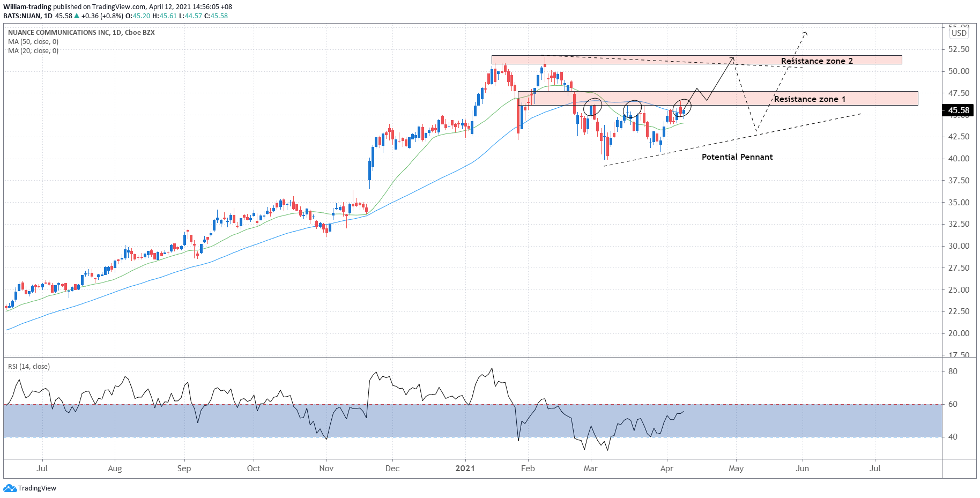Select the RSI (14, close) indicator label

[29, 367]
